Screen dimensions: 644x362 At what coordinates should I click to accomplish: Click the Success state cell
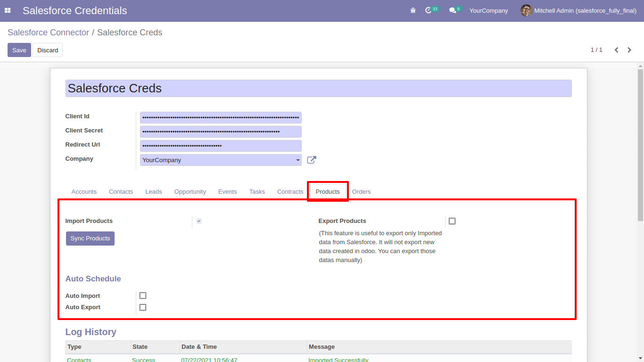tap(143, 360)
